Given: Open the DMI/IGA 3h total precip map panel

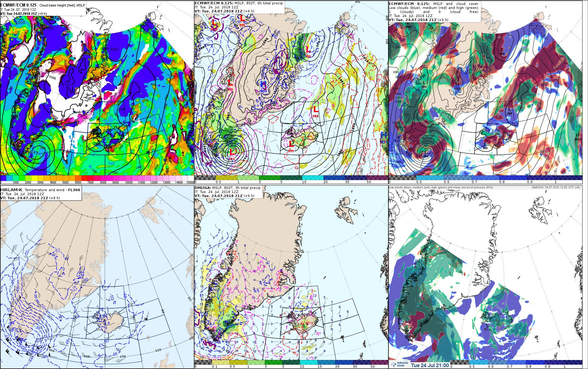Looking at the screenshot, I should pos(291,277).
